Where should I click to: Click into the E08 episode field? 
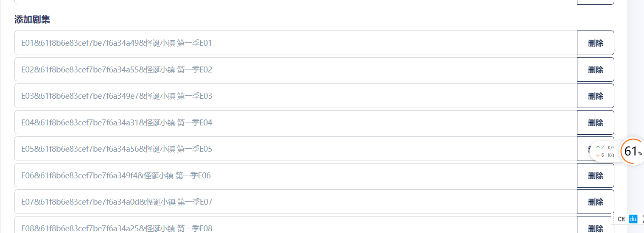click(296, 225)
